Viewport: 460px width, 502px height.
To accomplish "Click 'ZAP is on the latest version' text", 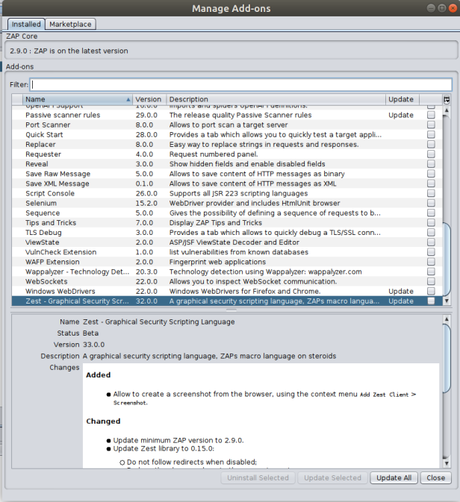I will [x=81, y=51].
